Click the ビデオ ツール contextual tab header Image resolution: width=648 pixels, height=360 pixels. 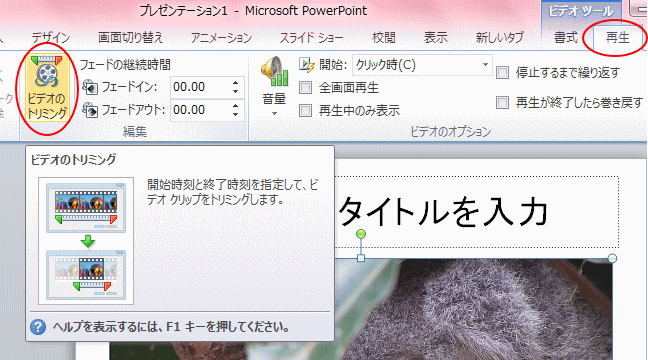pyautogui.click(x=581, y=12)
